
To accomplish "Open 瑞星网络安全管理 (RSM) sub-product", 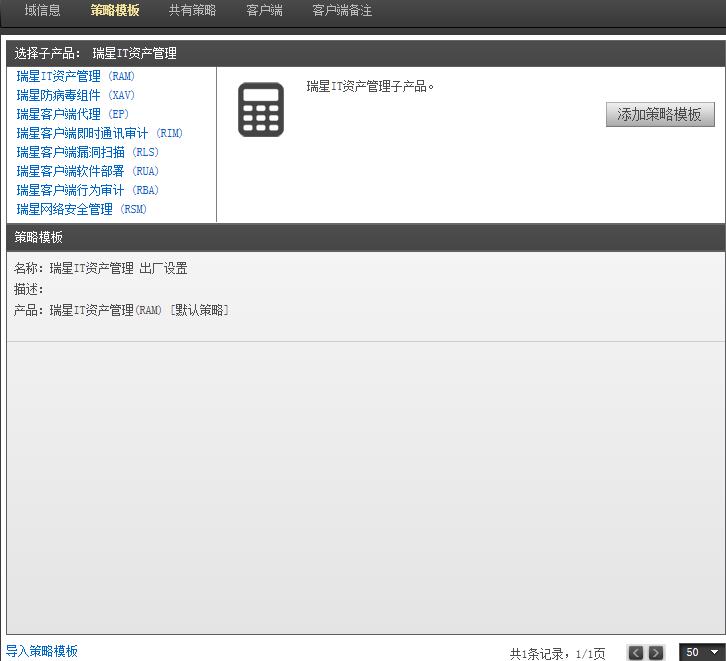I will click(x=81, y=209).
